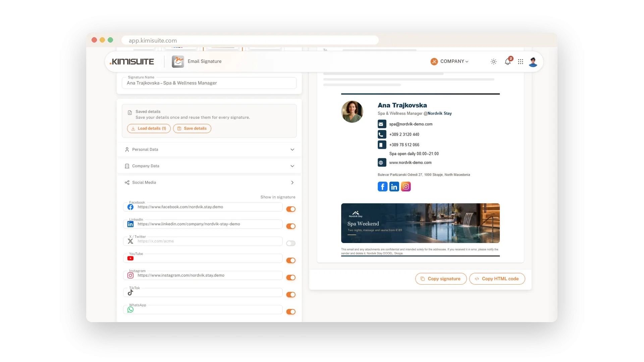Click the Ana Trajkovska name heading
The width and height of the screenshot is (644, 362).
pos(402,105)
